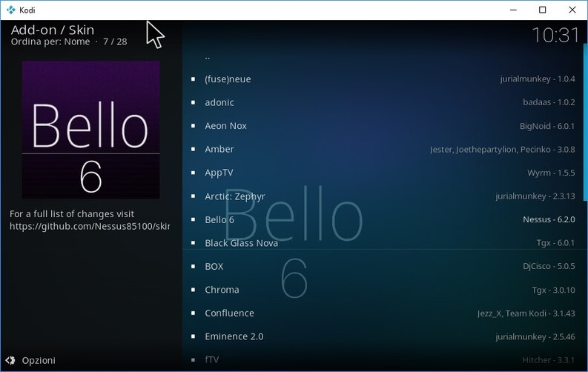Click the 'Tgx - 3.0.10' version text
The height and width of the screenshot is (372, 588).
[x=553, y=290]
